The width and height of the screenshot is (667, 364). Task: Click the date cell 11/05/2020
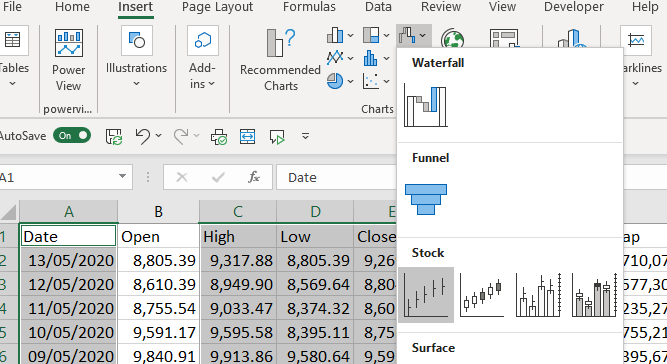[68, 308]
